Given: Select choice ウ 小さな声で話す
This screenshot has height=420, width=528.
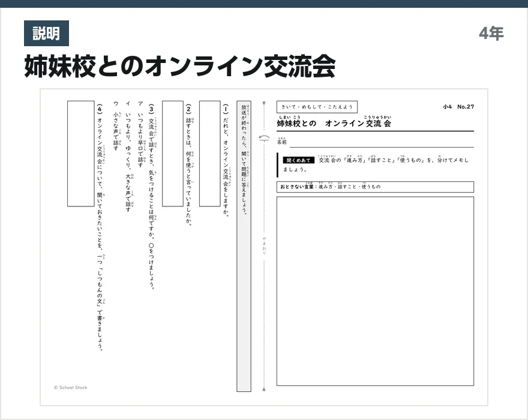Looking at the screenshot, I should click(x=116, y=125).
